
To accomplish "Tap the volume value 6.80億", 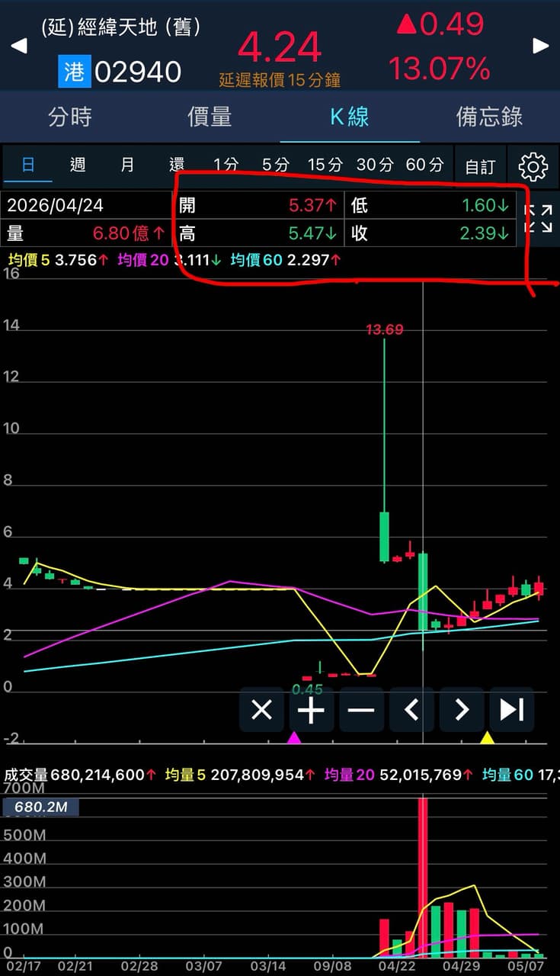I will pos(129,233).
